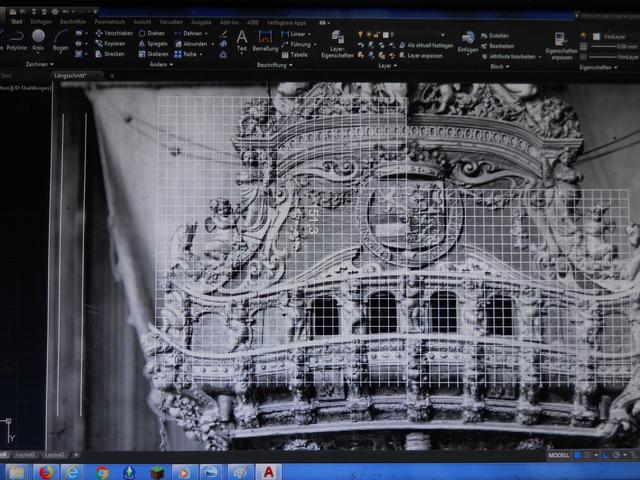Toggle MODELL space button in status bar
The image size is (640, 480).
[x=559, y=455]
